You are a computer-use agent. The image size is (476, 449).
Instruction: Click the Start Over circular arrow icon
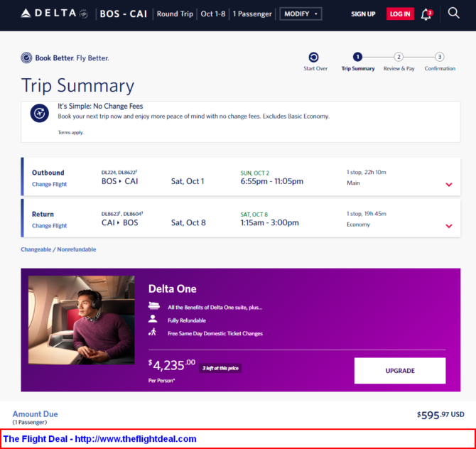(313, 57)
